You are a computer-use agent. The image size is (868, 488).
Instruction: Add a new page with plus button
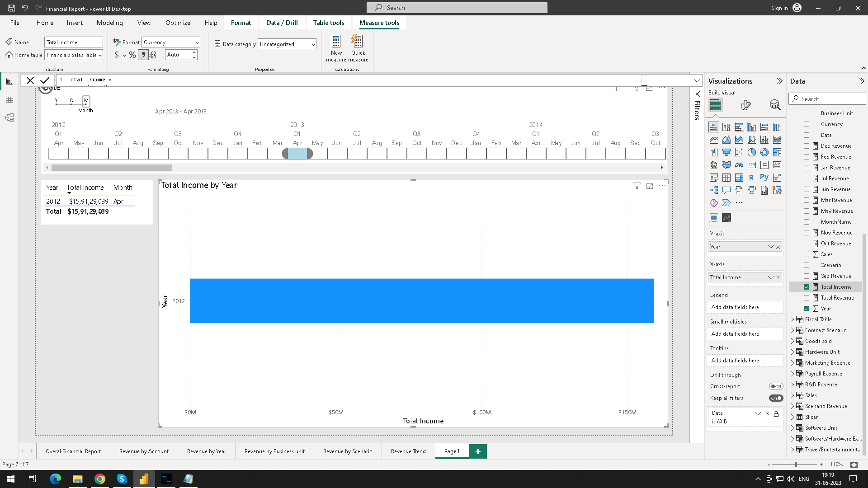tap(478, 451)
